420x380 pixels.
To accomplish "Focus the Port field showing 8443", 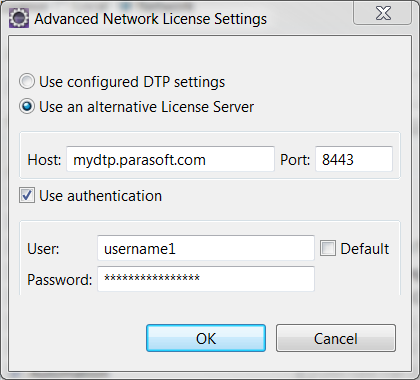I will tap(354, 159).
